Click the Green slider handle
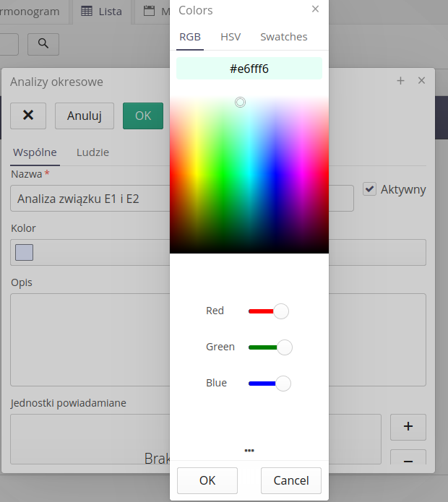Screen dimensions: 448x502 tap(285, 347)
